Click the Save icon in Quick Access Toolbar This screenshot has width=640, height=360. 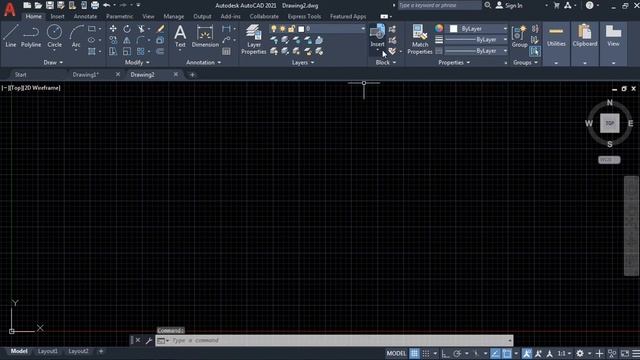[x=49, y=5]
